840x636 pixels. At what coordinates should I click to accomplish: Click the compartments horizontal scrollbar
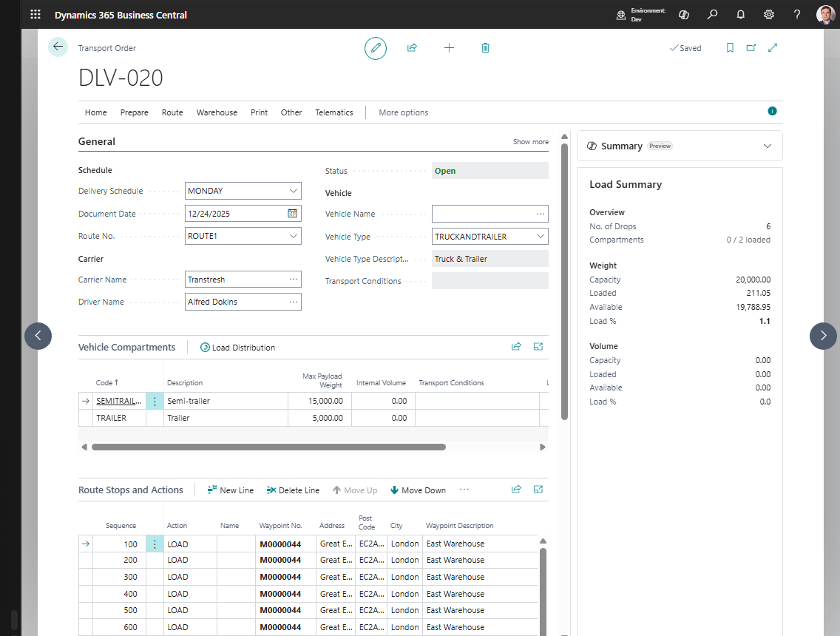tap(268, 447)
